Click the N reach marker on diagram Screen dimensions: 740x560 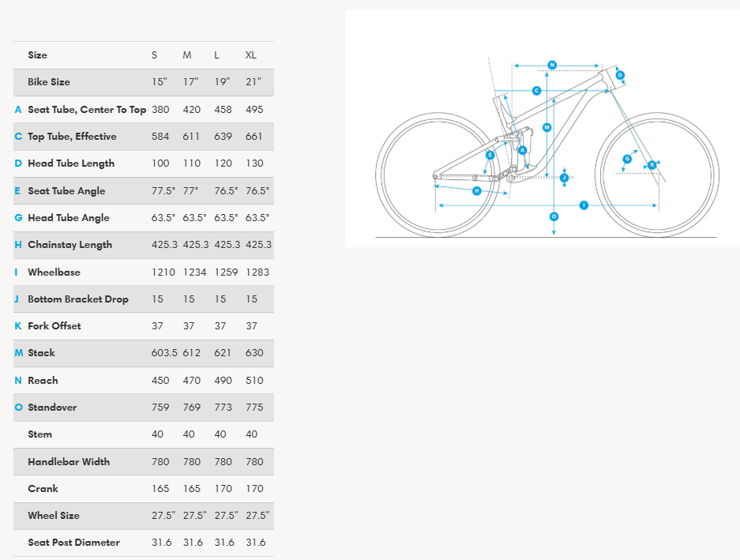552,65
